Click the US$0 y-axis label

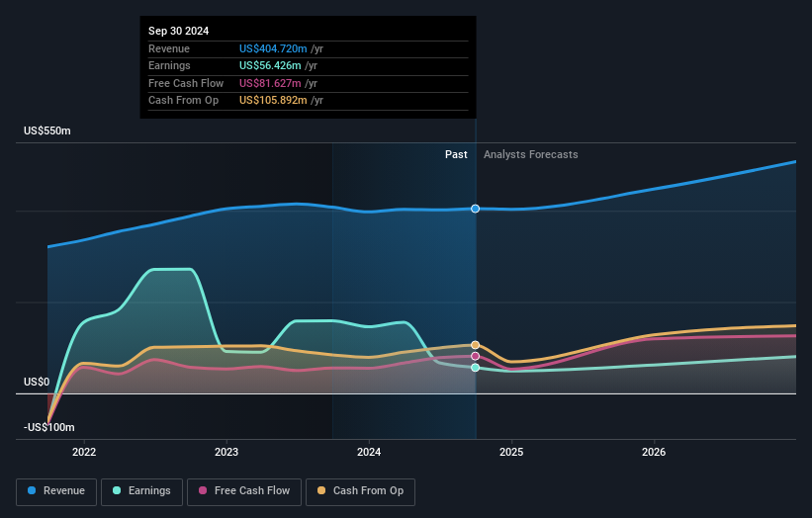pyautogui.click(x=37, y=382)
